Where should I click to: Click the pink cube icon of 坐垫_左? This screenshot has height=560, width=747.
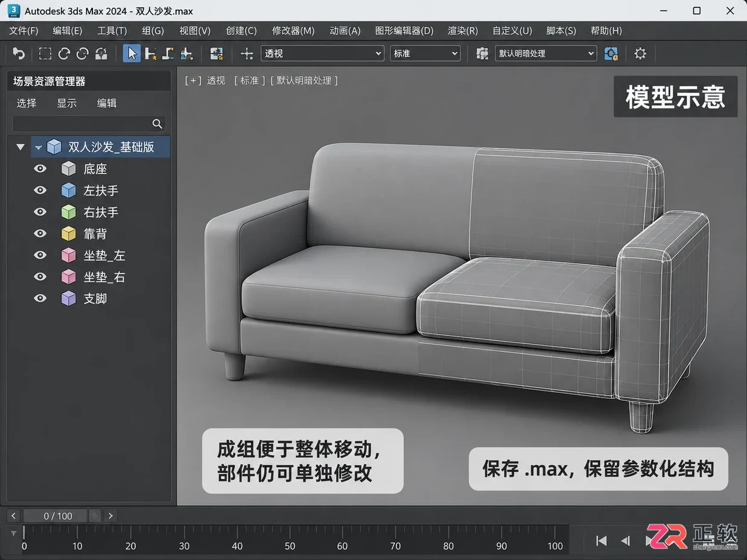coord(69,255)
